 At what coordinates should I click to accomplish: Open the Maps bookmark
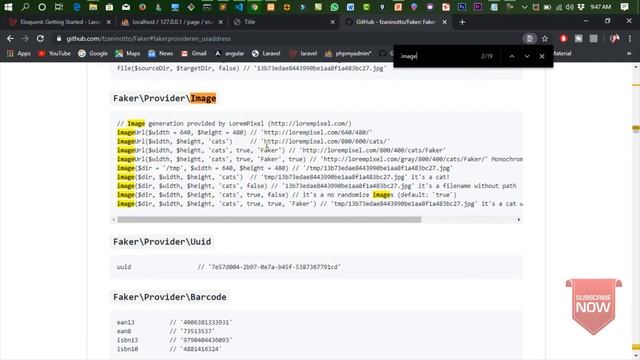pyautogui.click(x=128, y=53)
